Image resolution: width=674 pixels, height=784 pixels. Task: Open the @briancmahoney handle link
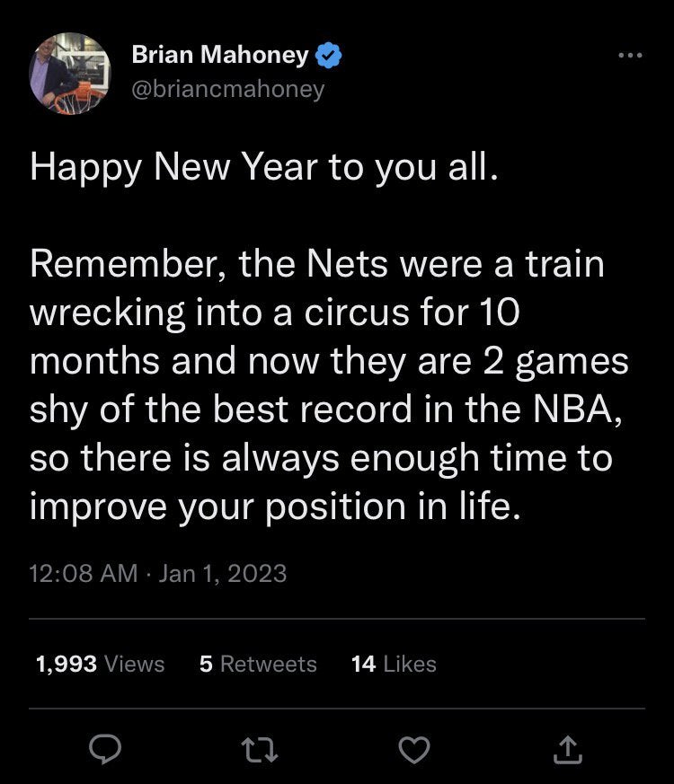(228, 89)
